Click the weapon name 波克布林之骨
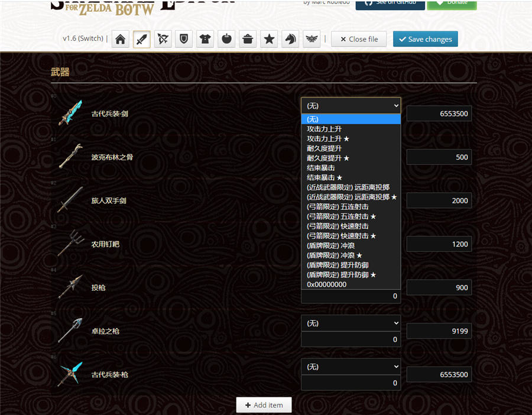The height and width of the screenshot is (415, 532). click(112, 157)
